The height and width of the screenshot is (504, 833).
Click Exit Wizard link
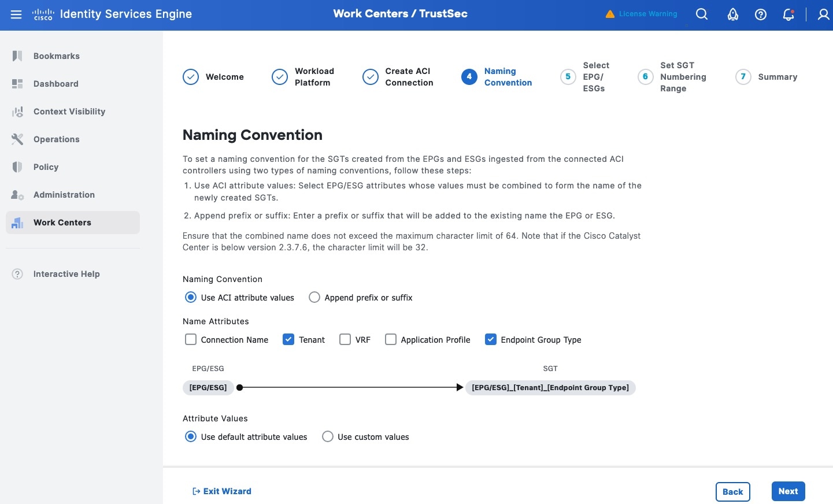tap(222, 491)
